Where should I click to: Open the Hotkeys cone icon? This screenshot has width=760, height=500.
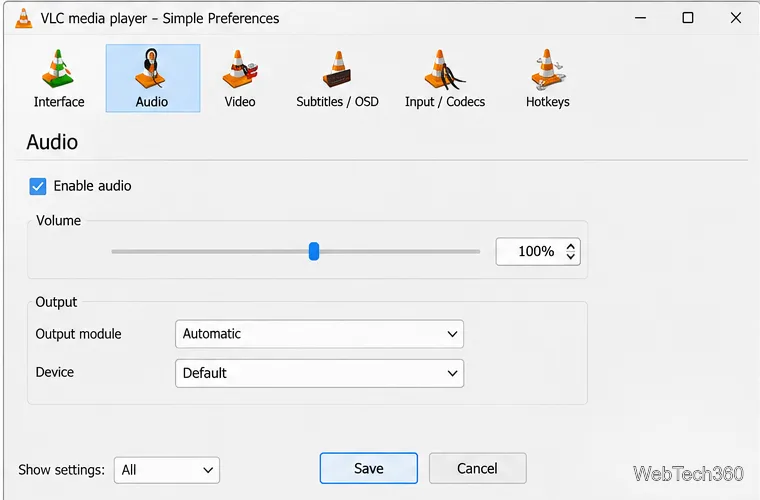pyautogui.click(x=548, y=70)
